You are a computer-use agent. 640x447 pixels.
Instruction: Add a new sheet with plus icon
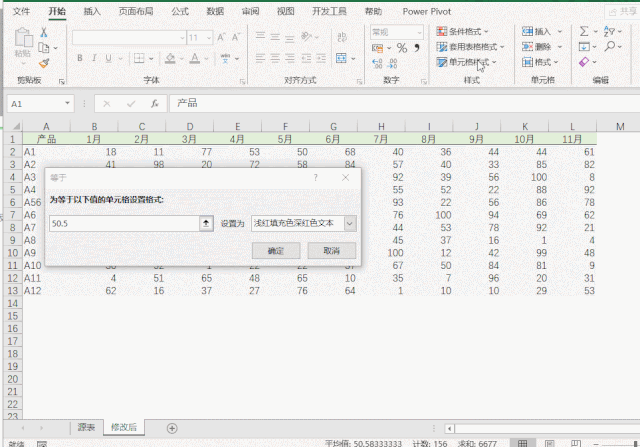(x=171, y=427)
